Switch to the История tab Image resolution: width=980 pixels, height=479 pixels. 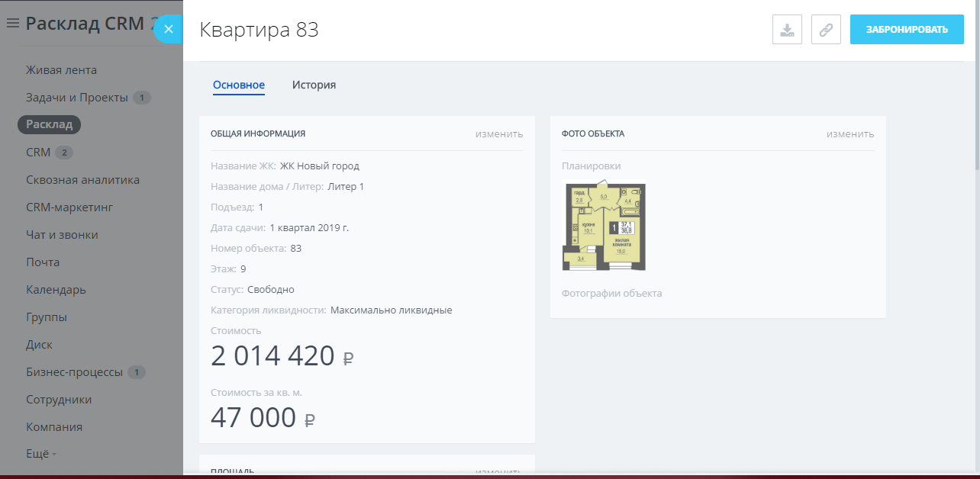[x=314, y=85]
